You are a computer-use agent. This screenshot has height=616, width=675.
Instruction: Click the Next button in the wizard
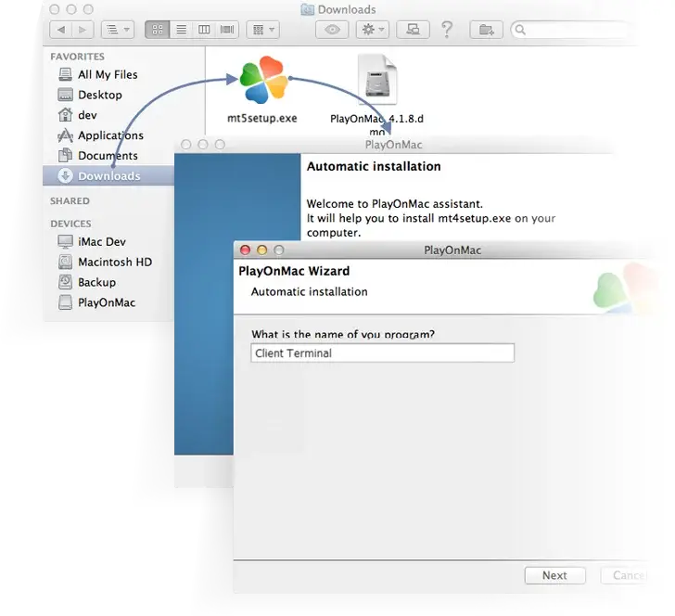point(554,575)
